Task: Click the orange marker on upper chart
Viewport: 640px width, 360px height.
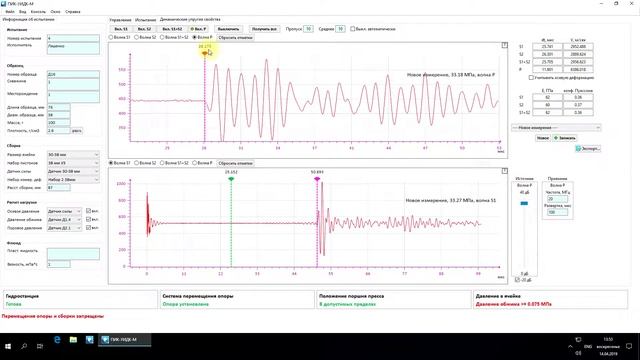Action: (205, 53)
